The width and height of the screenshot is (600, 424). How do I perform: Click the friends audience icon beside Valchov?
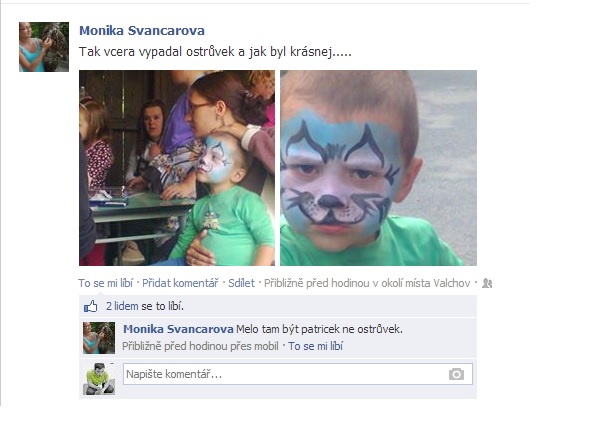(x=487, y=283)
